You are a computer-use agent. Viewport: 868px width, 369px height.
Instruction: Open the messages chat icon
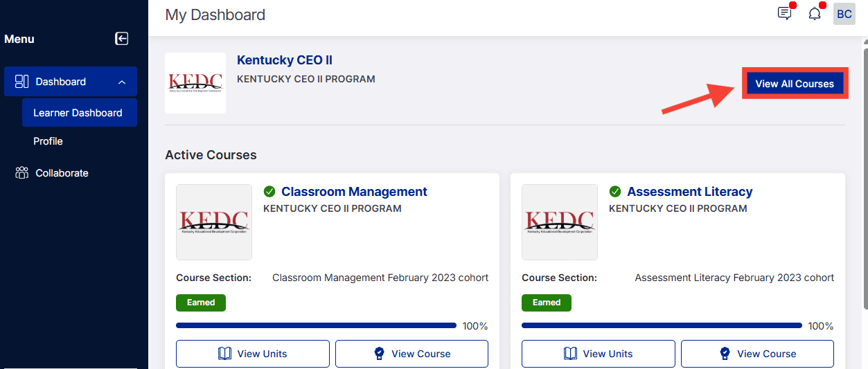point(785,14)
